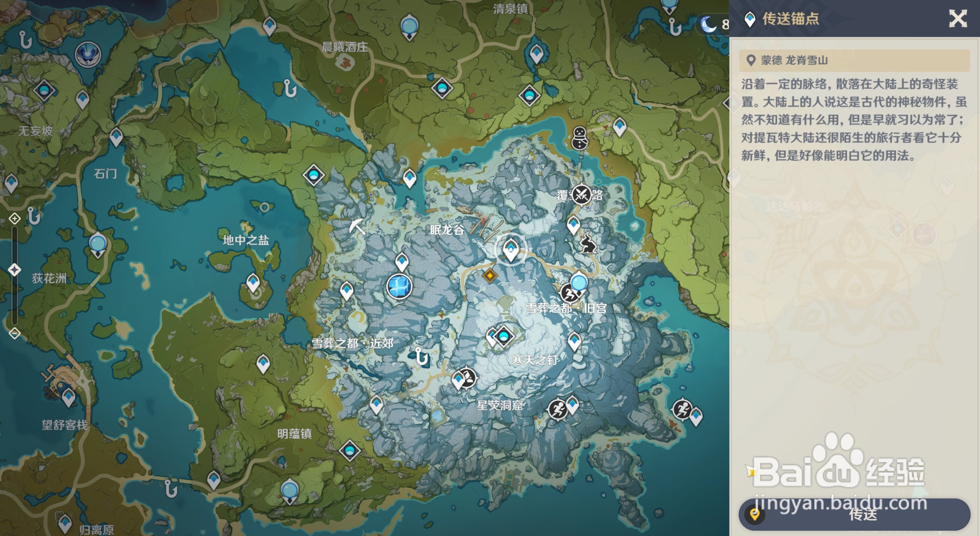The width and height of the screenshot is (980, 536).
Task: Select the waypoint below the 覆雪之路 swords icon
Action: 574,225
